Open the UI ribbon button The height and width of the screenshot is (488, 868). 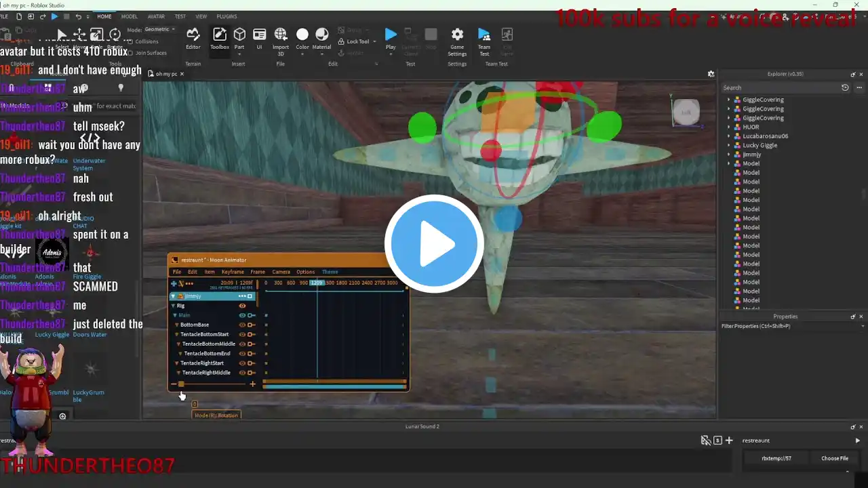point(259,38)
